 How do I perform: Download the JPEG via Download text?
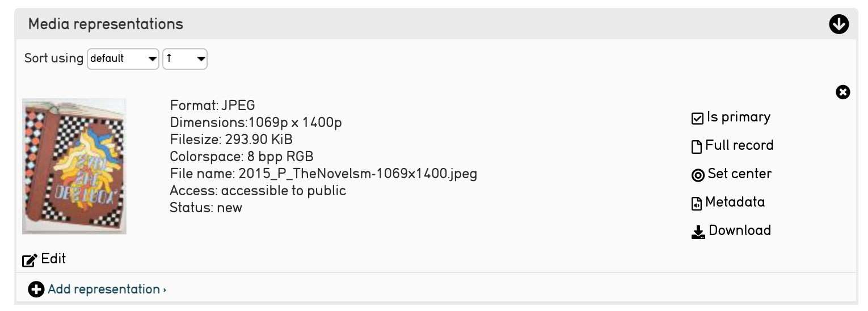739,231
